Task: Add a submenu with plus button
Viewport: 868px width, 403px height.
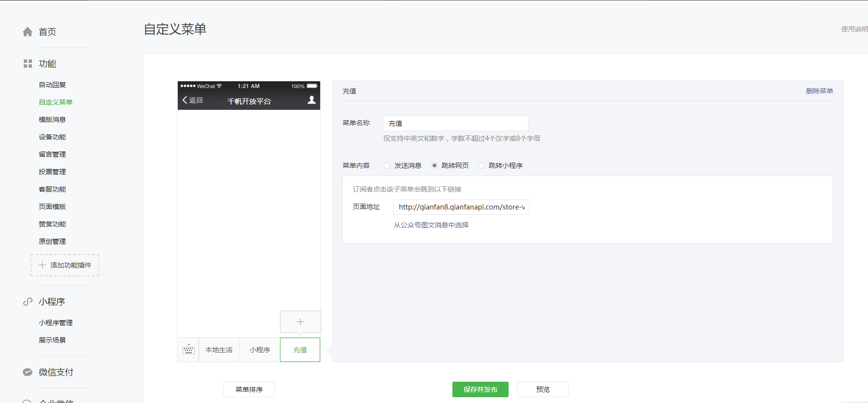Action: (x=300, y=322)
